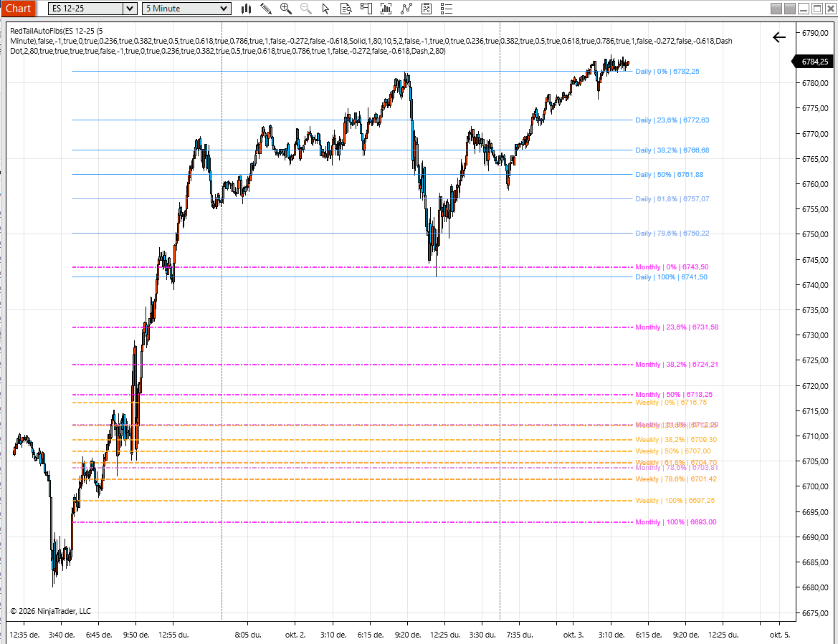Viewport: 838px width, 644px height.
Task: Click the left arrow near price axis
Action: (x=779, y=37)
